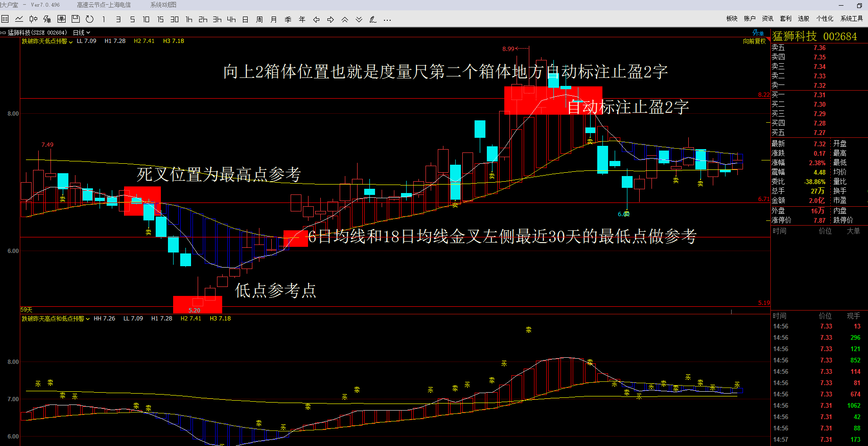This screenshot has height=446, width=868.
Task: Click the 金额 value 2.0亿
Action: pos(817,201)
